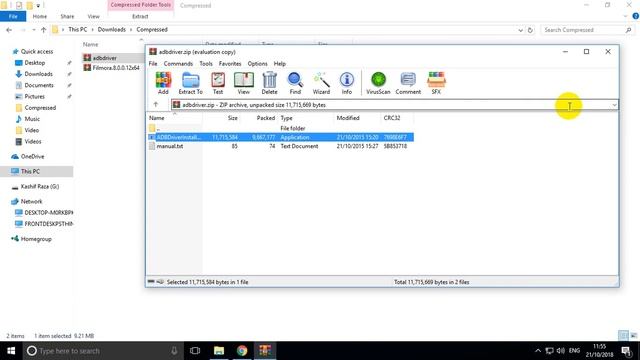Run the VirusScan toolbar icon
Screen dimensions: 640x360
(x=378, y=83)
